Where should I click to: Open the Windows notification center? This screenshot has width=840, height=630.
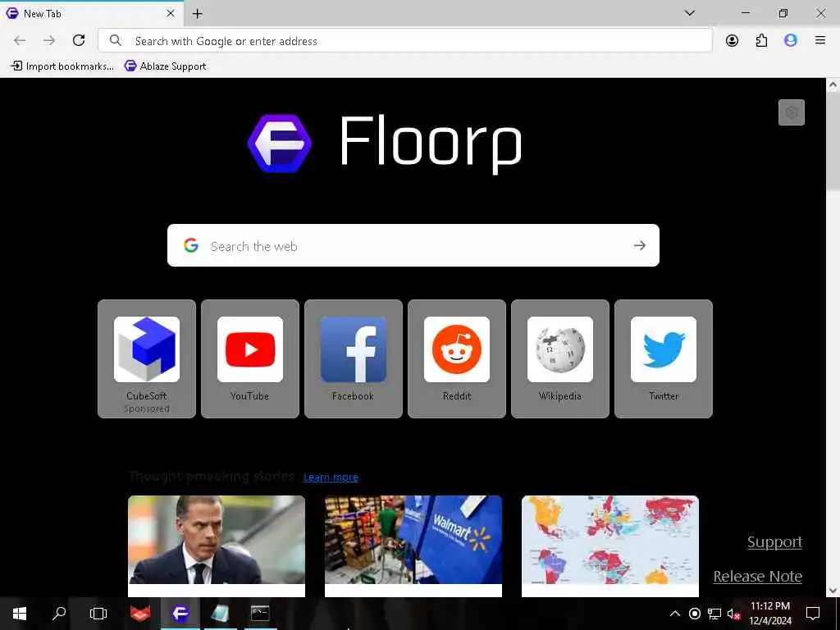pyautogui.click(x=813, y=614)
